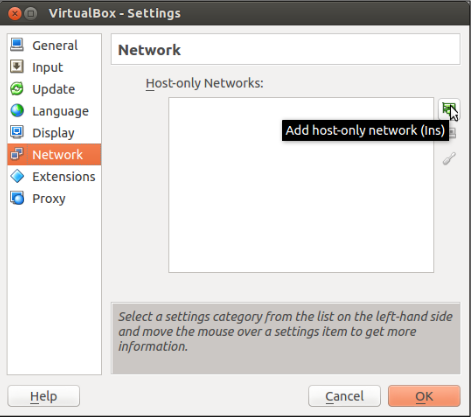Select the General category
This screenshot has height=419, width=473.
click(x=54, y=45)
